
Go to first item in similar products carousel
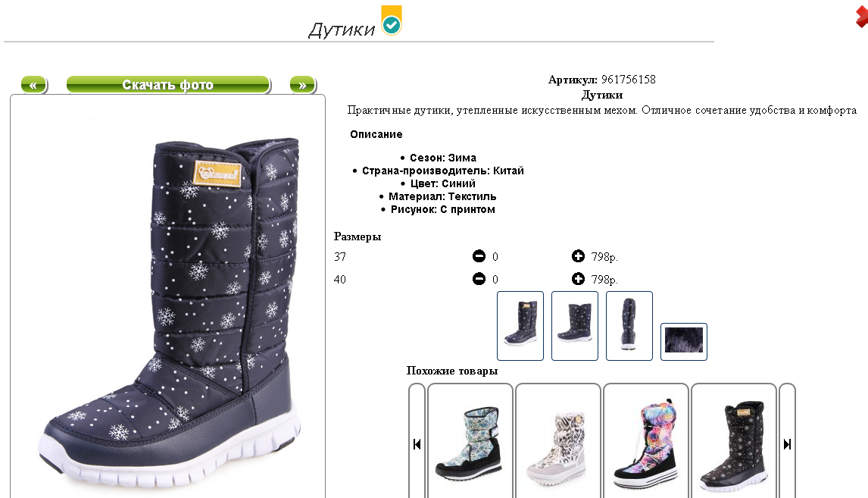pos(417,444)
